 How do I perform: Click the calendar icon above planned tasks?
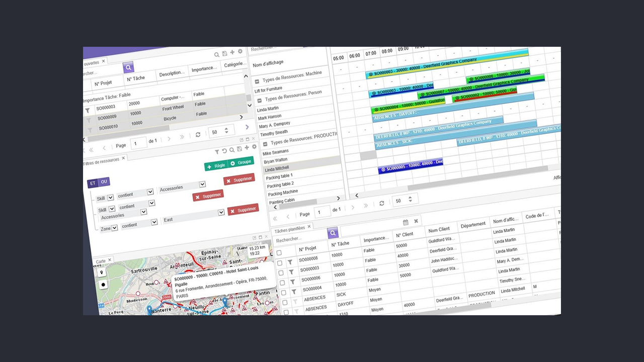click(x=406, y=222)
